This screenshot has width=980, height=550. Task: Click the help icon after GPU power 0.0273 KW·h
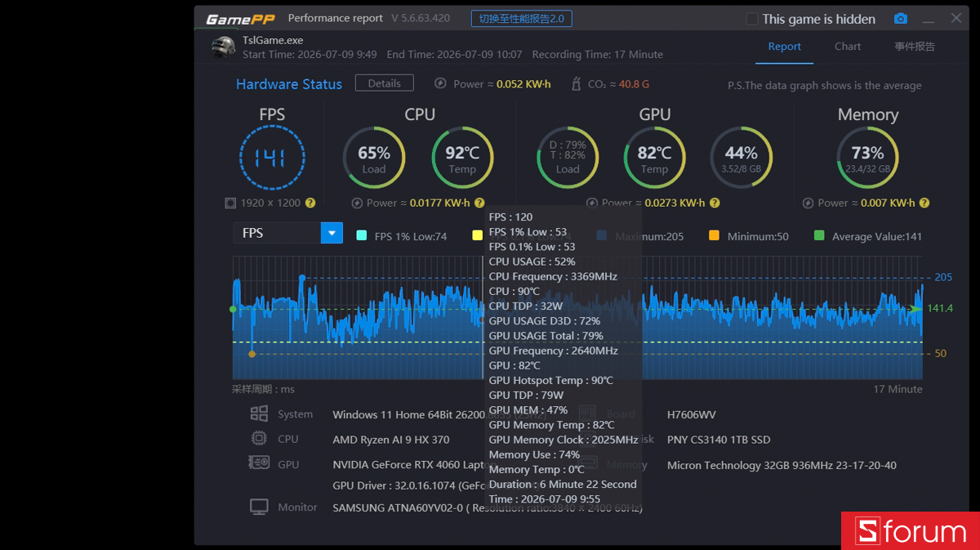pos(715,203)
